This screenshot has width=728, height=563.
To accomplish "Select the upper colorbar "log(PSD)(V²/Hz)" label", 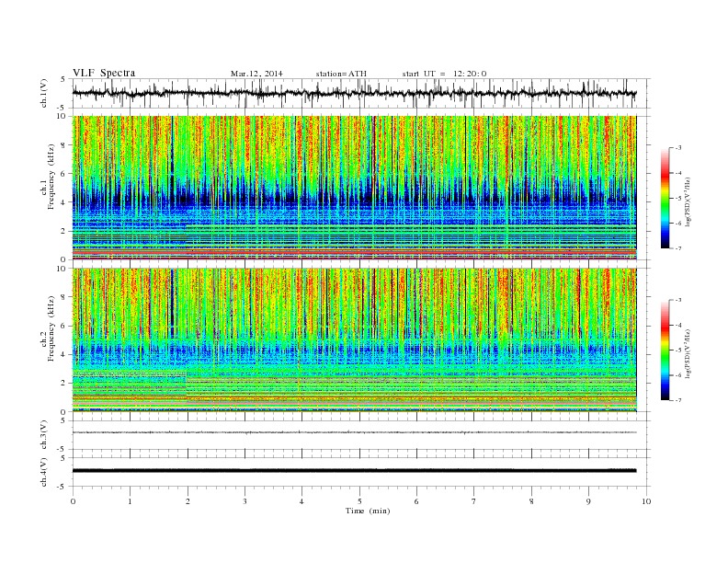I will coord(688,201).
